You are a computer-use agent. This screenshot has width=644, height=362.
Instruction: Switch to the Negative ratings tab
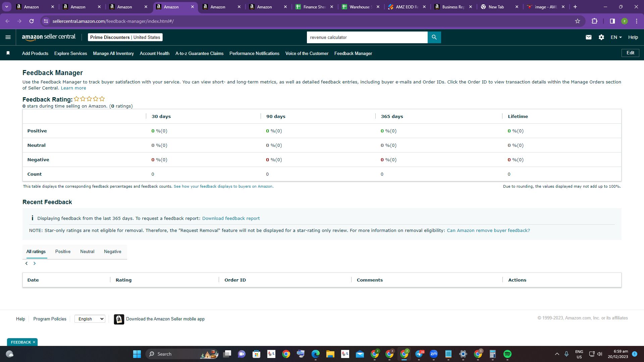click(113, 252)
